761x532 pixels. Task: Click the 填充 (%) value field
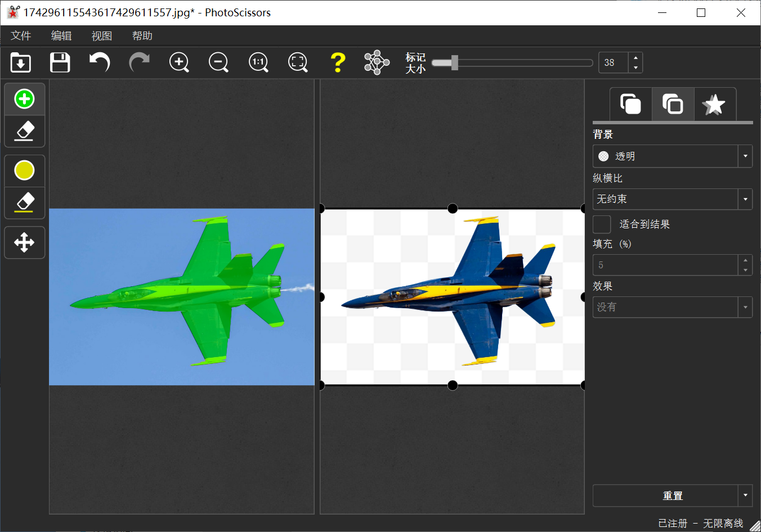tap(665, 265)
